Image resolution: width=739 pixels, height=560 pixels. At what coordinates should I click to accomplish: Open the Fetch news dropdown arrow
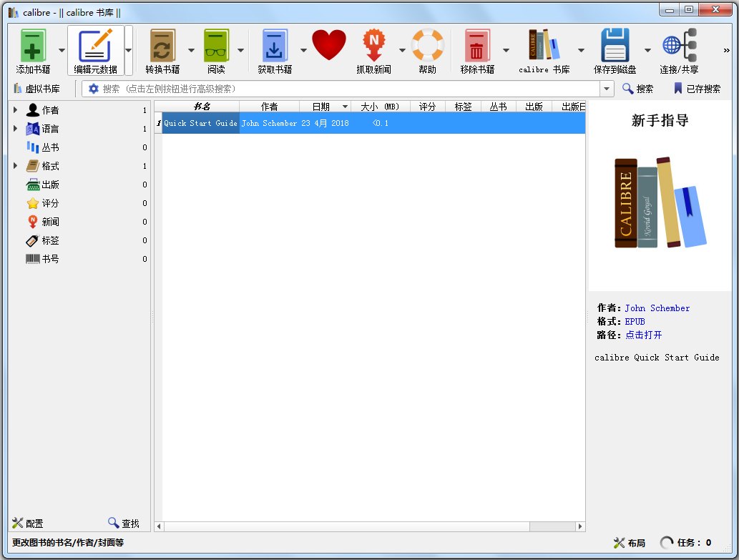(402, 50)
